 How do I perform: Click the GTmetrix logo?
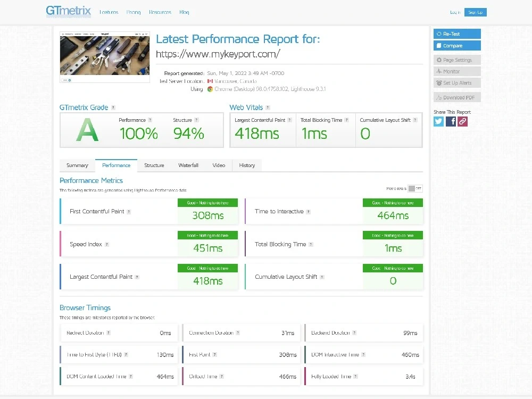[x=68, y=11]
